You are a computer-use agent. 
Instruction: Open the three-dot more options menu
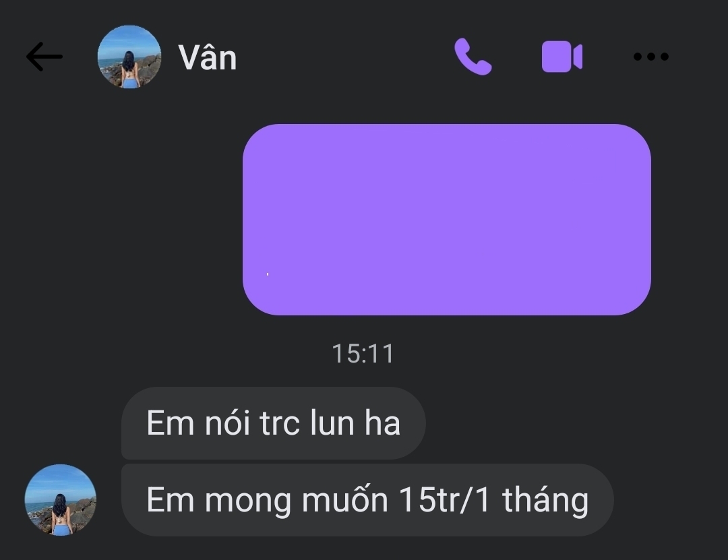point(651,57)
